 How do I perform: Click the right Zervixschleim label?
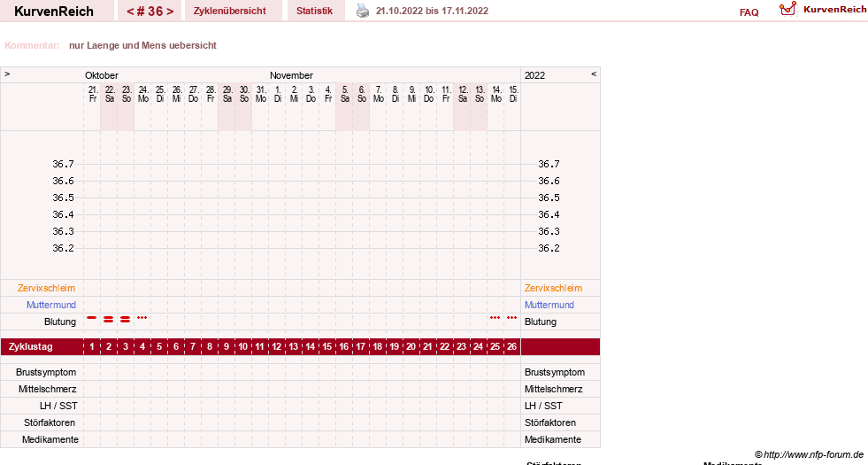[x=554, y=288]
